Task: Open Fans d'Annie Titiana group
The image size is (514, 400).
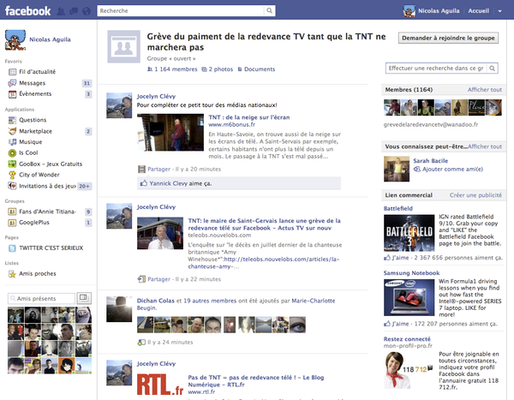Action: (47, 211)
